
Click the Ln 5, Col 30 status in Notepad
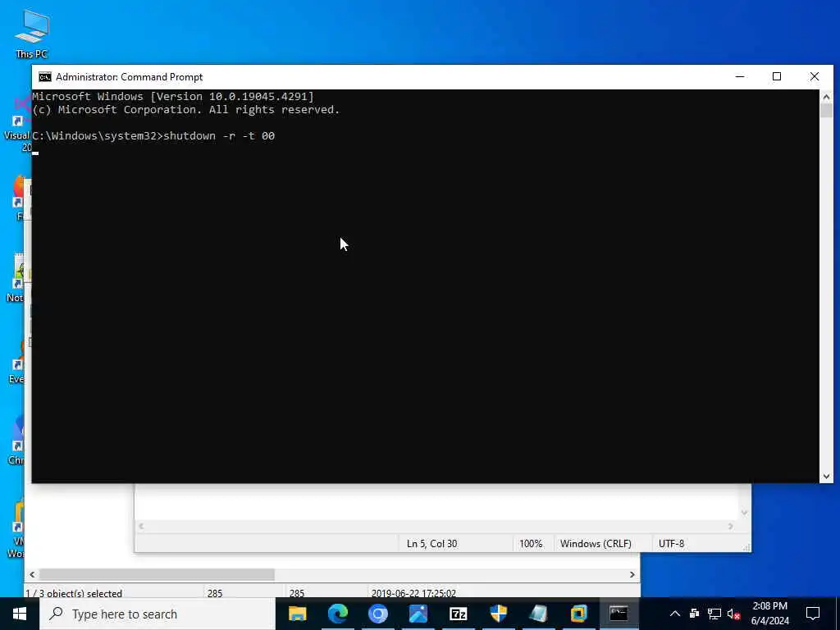(431, 543)
